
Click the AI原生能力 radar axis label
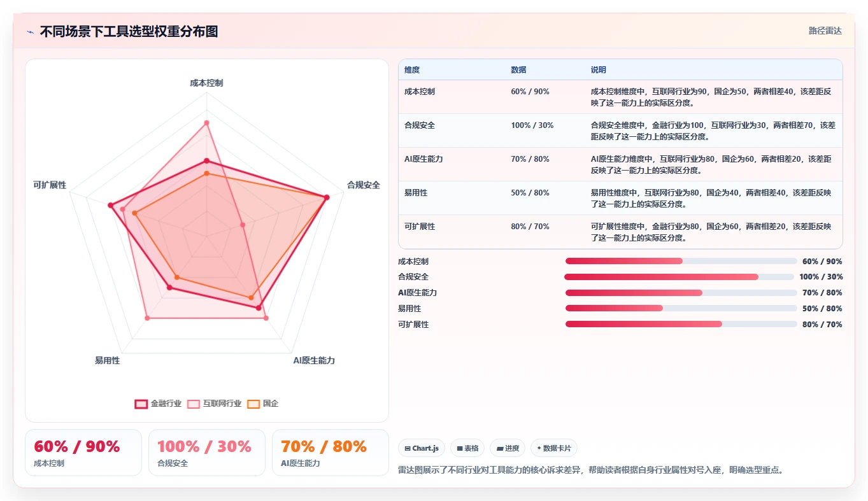314,360
